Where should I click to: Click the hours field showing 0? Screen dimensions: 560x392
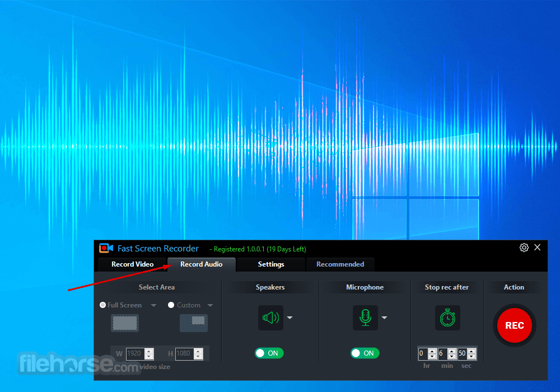[423, 353]
